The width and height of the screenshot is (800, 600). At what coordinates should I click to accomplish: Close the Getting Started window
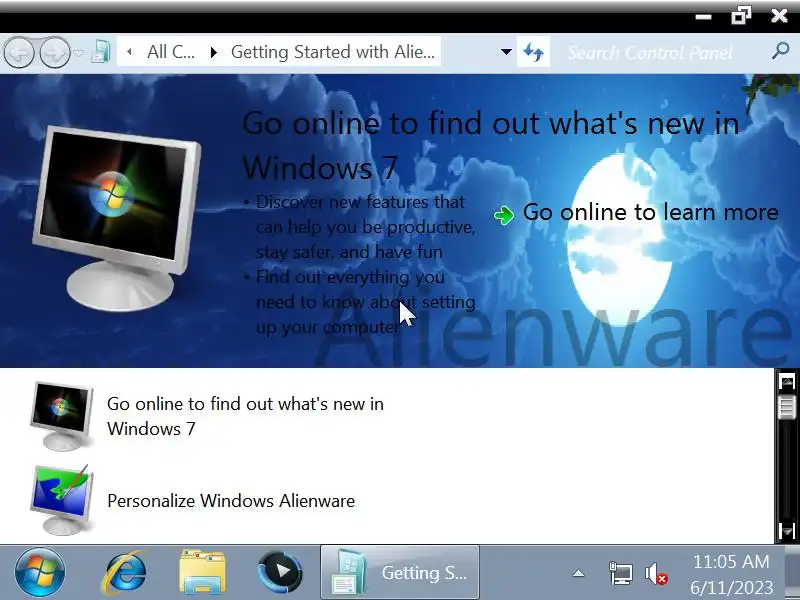coord(780,15)
